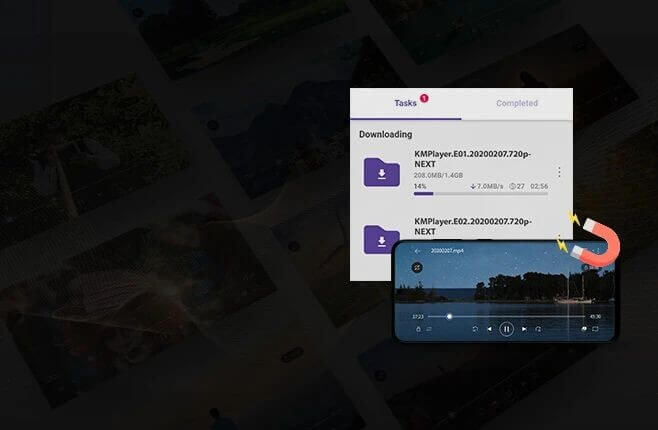Play the next video
This screenshot has width=658, height=430.
524,329
